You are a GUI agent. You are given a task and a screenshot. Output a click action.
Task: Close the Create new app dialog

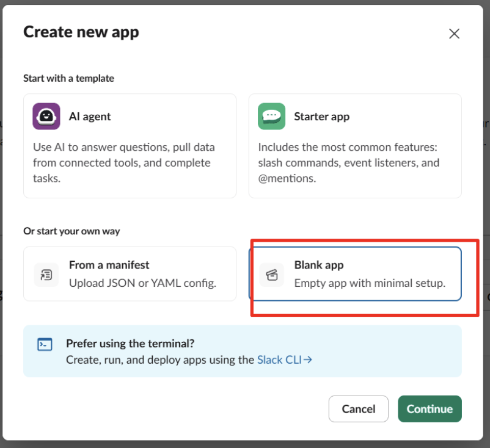(454, 34)
